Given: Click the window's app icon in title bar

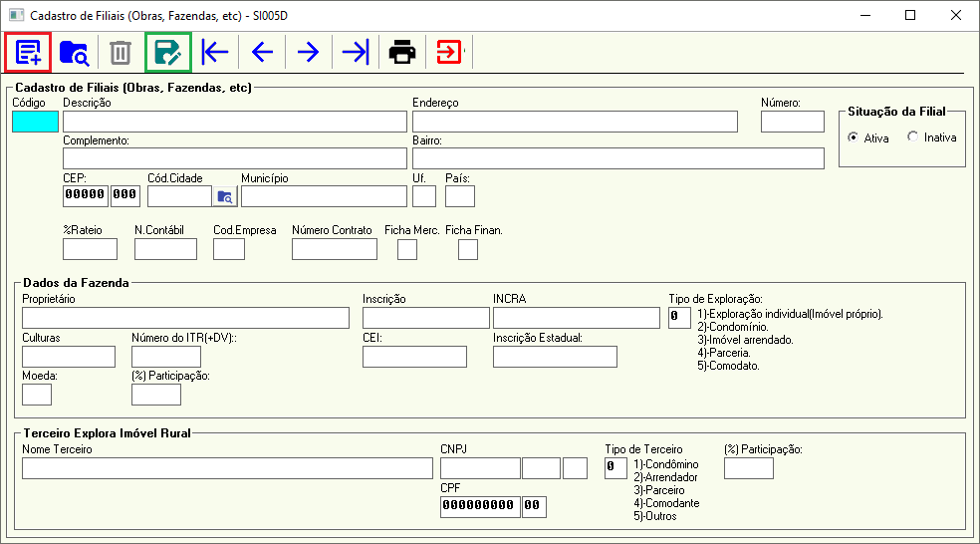Looking at the screenshot, I should 16,15.
